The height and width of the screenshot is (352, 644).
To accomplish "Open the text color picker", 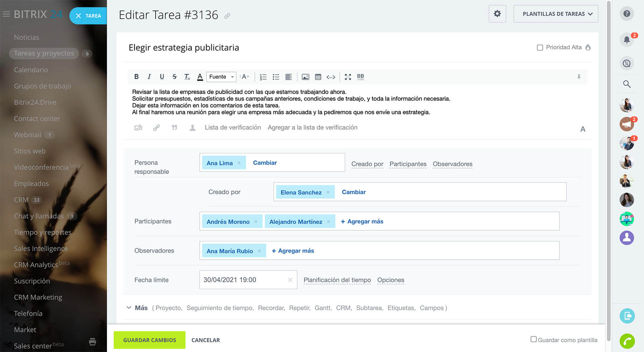I will click(200, 77).
